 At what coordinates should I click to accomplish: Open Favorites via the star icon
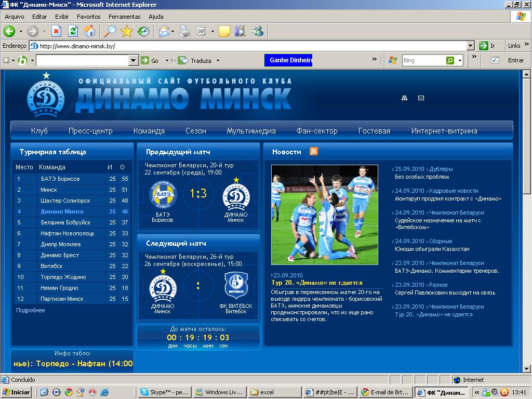click(x=126, y=31)
